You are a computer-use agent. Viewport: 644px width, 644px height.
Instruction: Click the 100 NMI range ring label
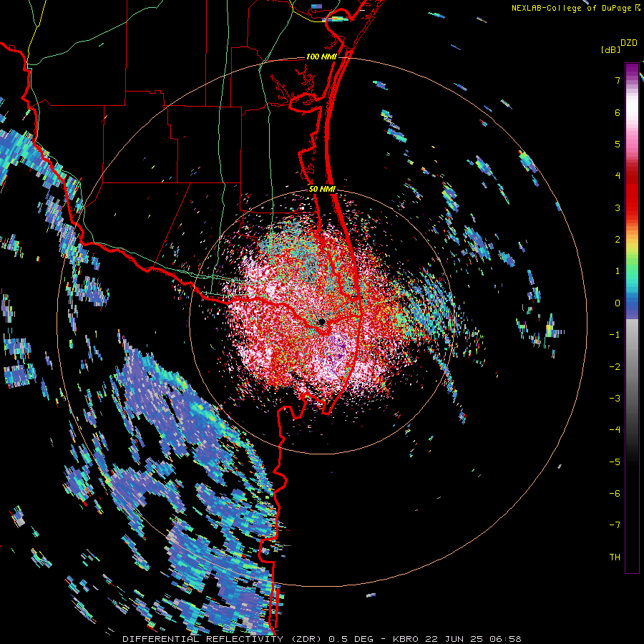pos(321,57)
